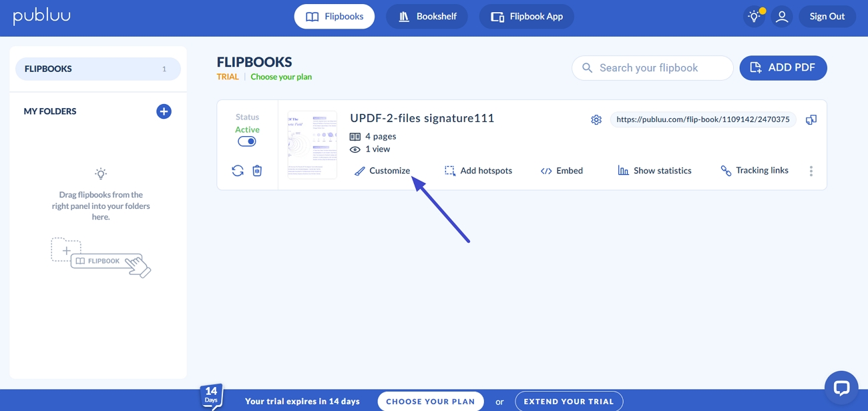Click the MY FOLDERS heading
The image size is (868, 411).
tap(50, 111)
